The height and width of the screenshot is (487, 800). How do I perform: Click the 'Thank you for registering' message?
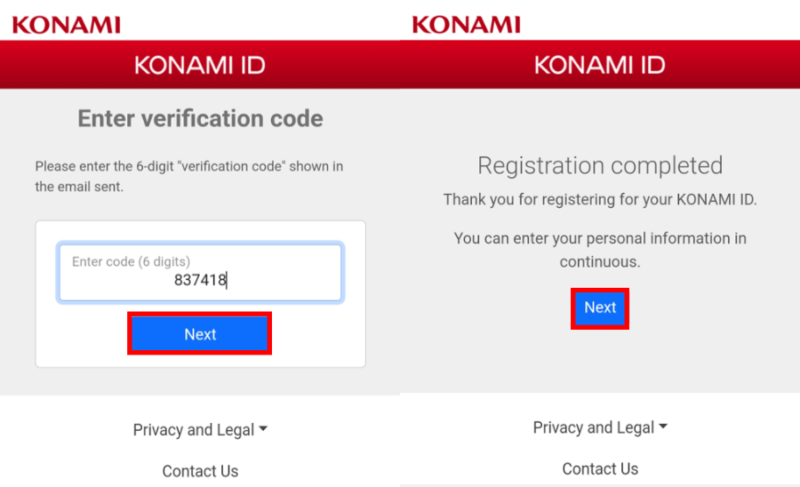[x=600, y=199]
